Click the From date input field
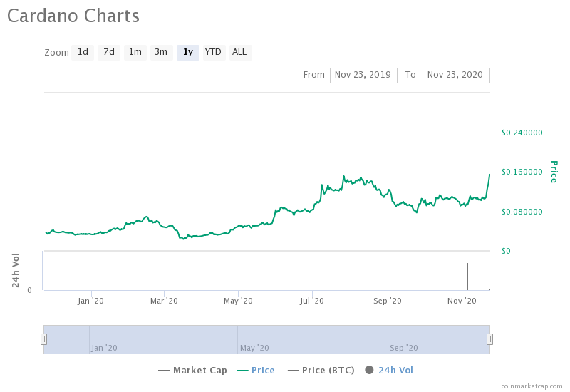 [363, 75]
